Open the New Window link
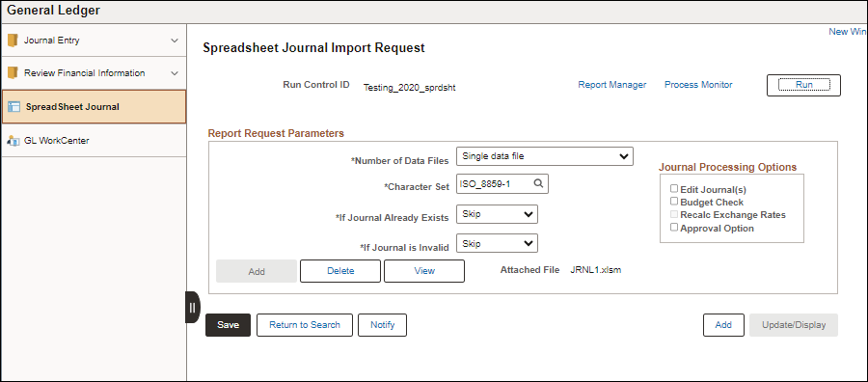This screenshot has width=868, height=382. pyautogui.click(x=848, y=32)
